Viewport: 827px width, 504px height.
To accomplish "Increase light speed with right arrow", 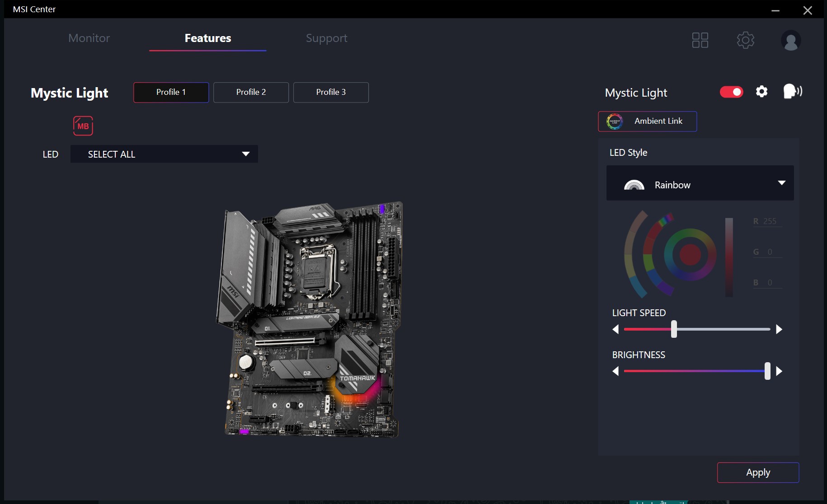I will pos(779,329).
